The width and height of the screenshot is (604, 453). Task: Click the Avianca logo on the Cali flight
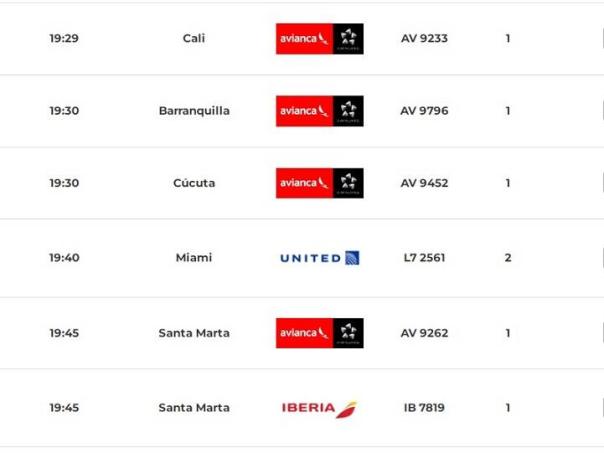click(x=319, y=39)
